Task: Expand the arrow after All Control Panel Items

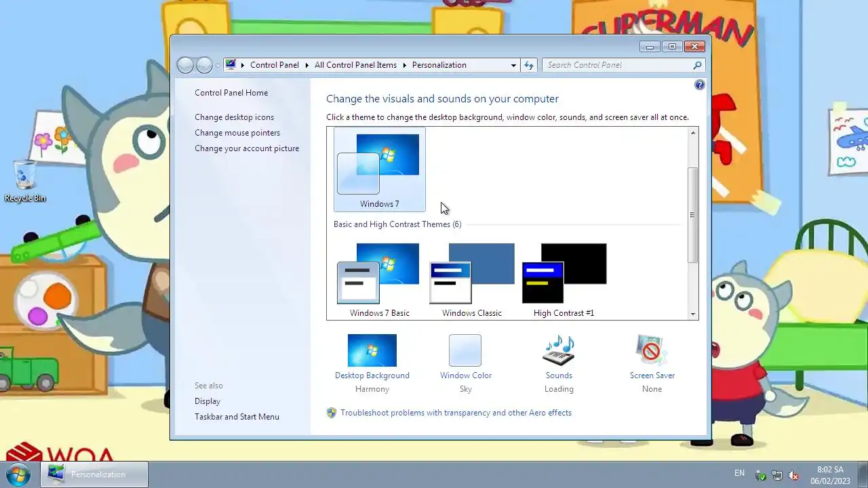Action: [405, 65]
